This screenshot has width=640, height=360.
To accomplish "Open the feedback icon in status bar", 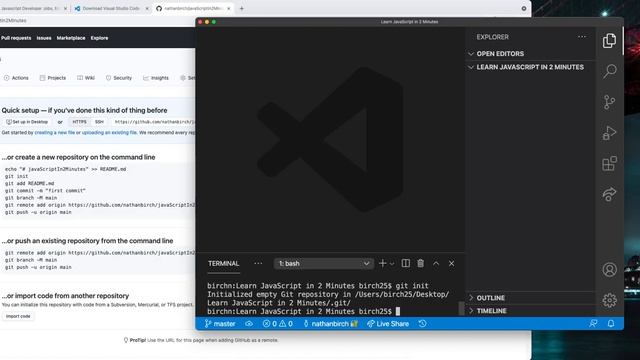I will click(593, 323).
